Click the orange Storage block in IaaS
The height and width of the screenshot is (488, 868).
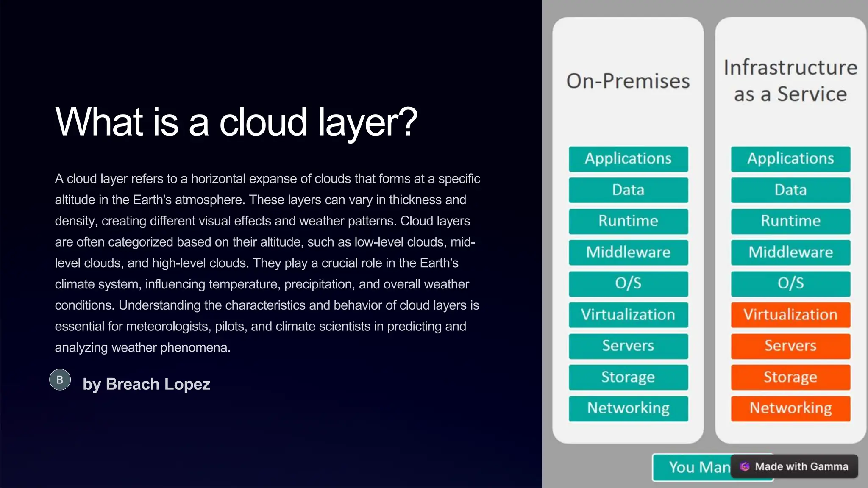click(x=790, y=377)
